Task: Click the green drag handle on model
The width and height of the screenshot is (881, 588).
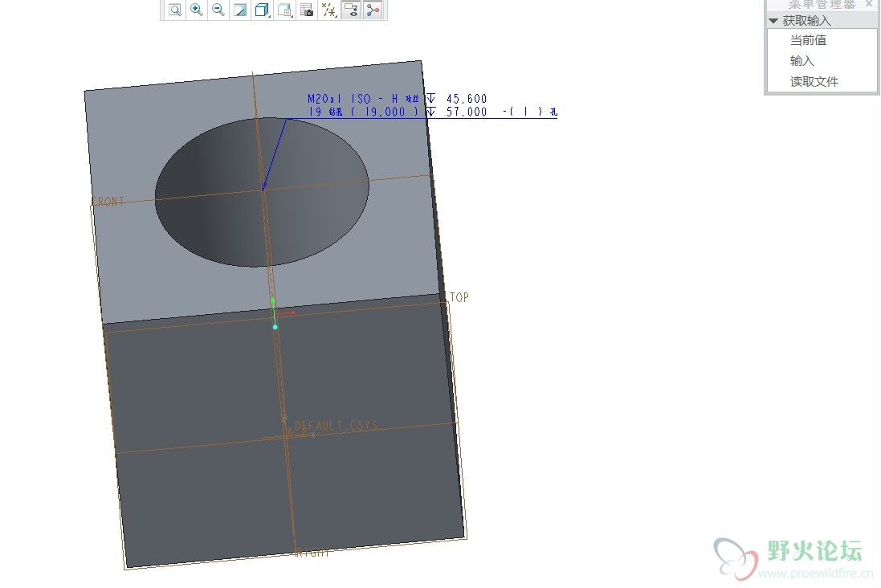Action: [x=273, y=301]
